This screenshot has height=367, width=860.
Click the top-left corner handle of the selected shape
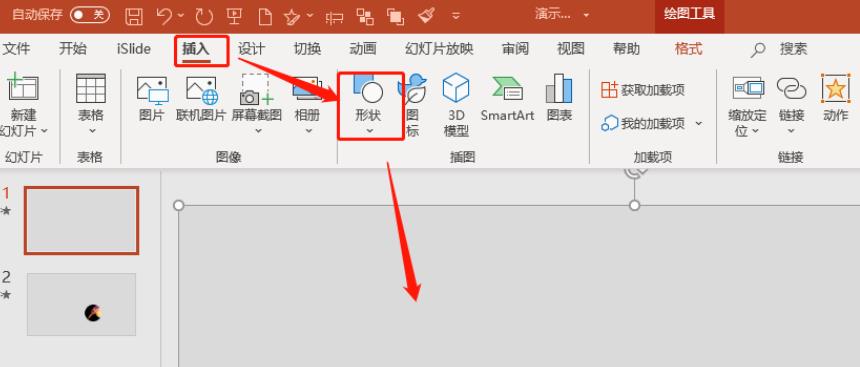click(178, 205)
